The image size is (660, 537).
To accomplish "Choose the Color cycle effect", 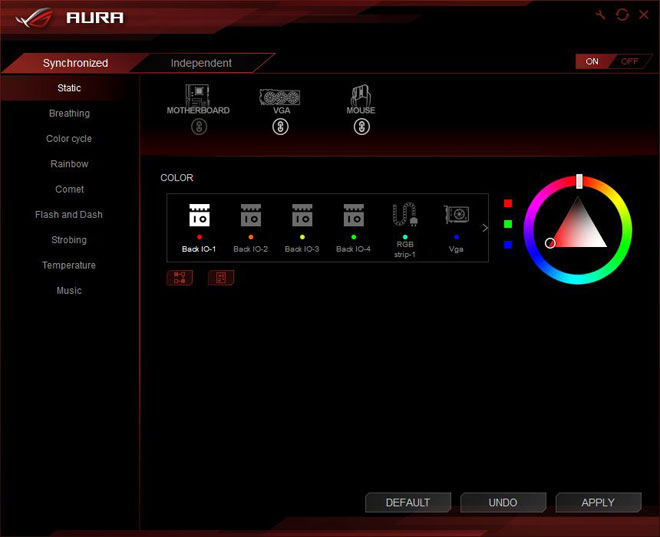I will pyautogui.click(x=69, y=138).
